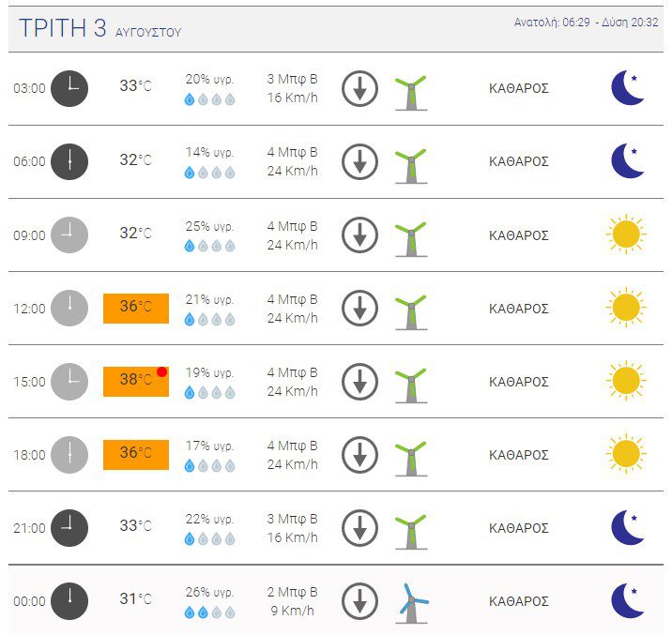Click the wind direction arrow at 06:00
This screenshot has height=635, width=672.
click(360, 162)
